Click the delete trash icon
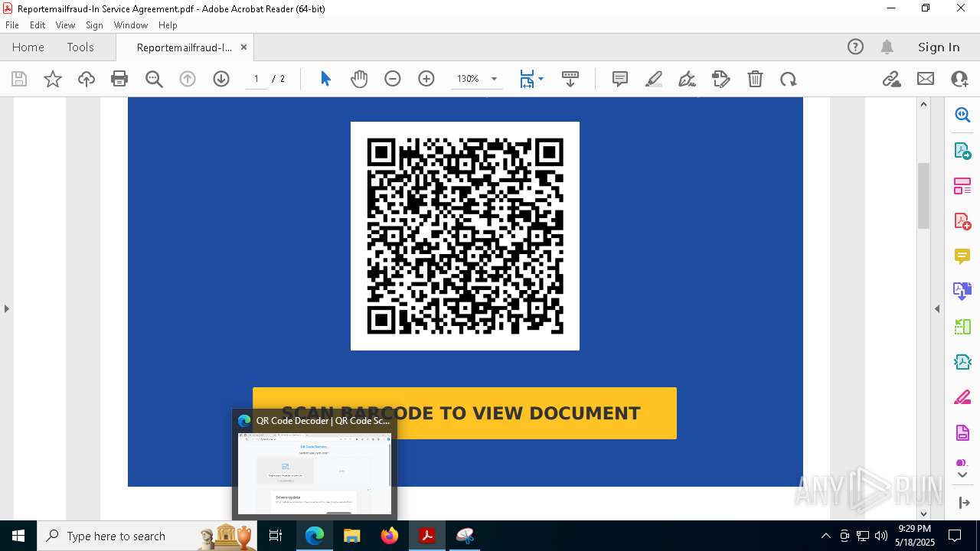980x551 pixels. pos(755,79)
